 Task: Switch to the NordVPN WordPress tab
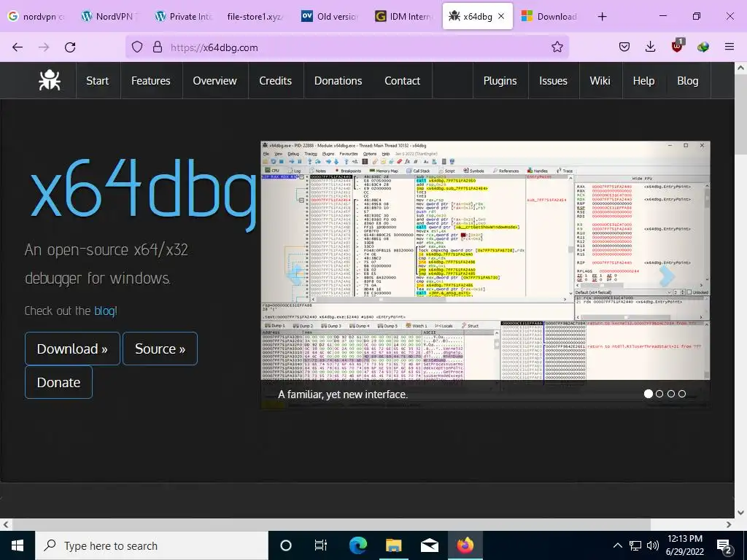pos(109,16)
